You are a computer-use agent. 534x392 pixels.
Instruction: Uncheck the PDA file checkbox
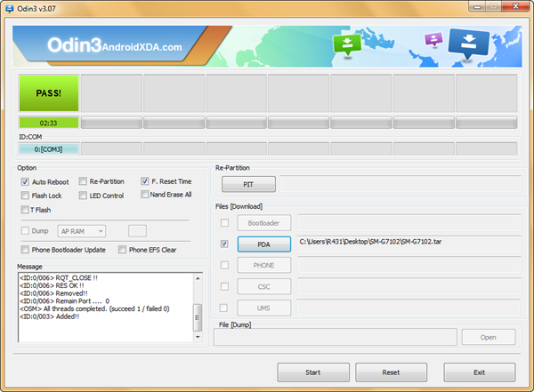[224, 244]
